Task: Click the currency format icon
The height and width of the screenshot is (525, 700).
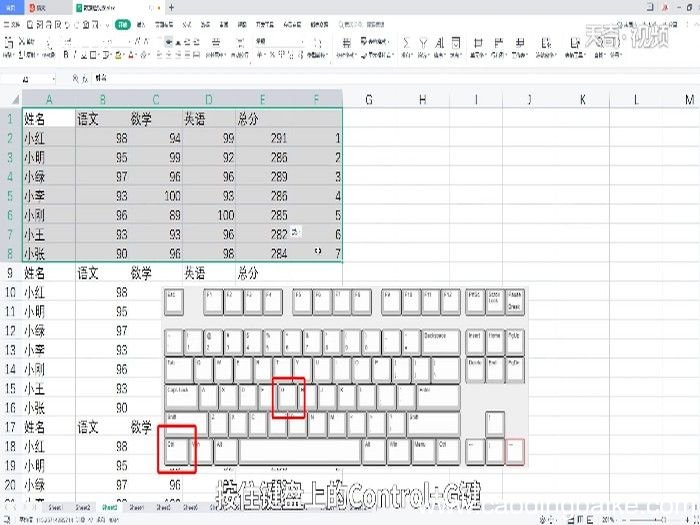Action: [x=260, y=55]
